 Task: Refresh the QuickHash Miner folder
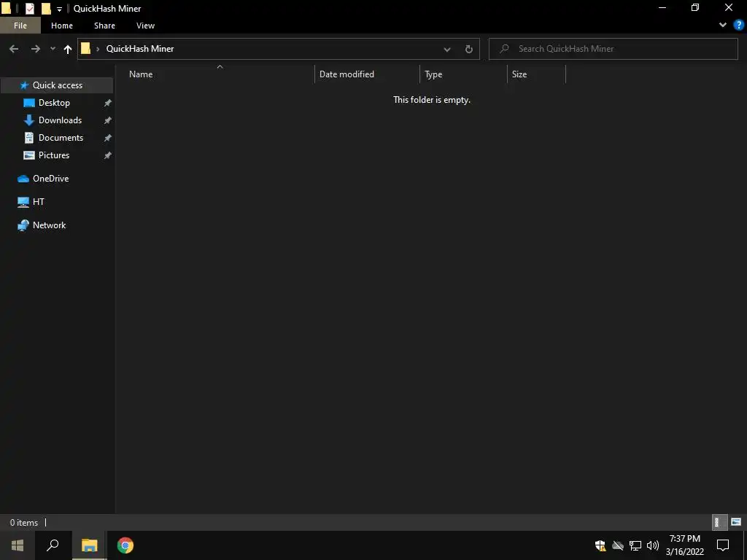pyautogui.click(x=469, y=49)
